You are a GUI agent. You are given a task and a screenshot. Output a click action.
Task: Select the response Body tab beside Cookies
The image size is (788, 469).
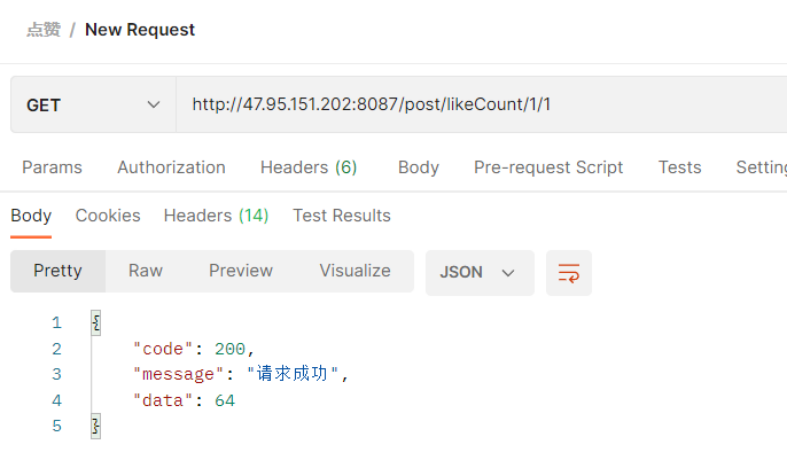point(31,215)
